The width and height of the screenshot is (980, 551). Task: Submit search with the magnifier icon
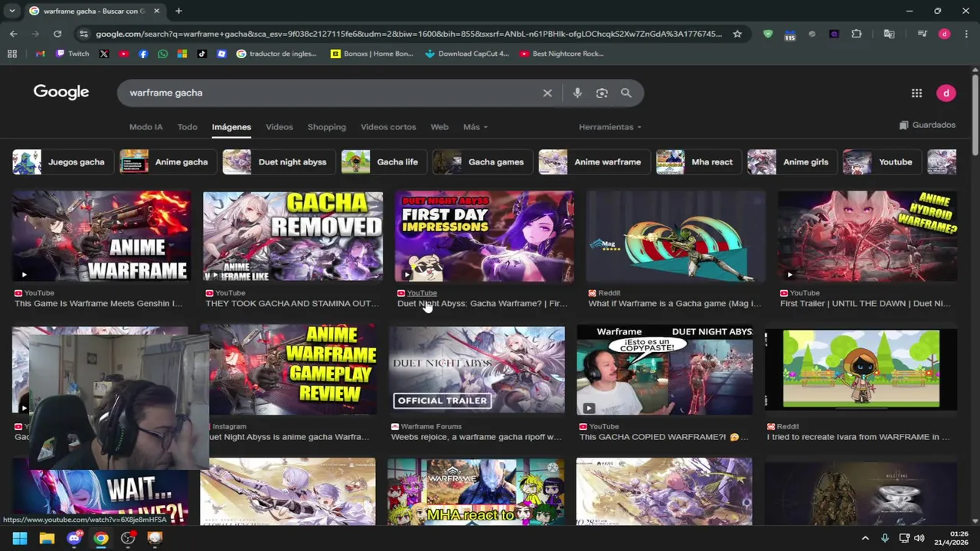626,93
